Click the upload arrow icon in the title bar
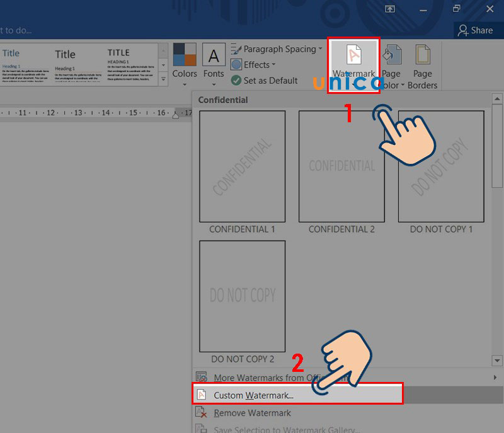The height and width of the screenshot is (433, 504). coord(389,9)
